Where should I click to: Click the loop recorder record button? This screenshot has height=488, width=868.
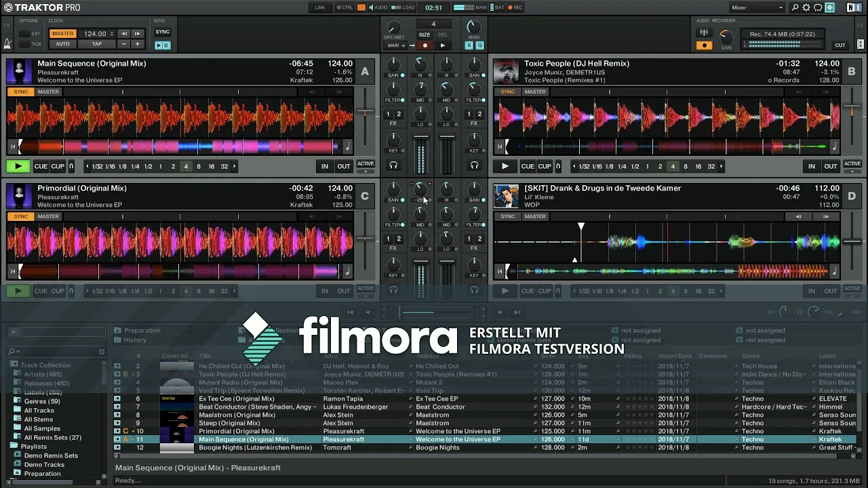[x=425, y=45]
